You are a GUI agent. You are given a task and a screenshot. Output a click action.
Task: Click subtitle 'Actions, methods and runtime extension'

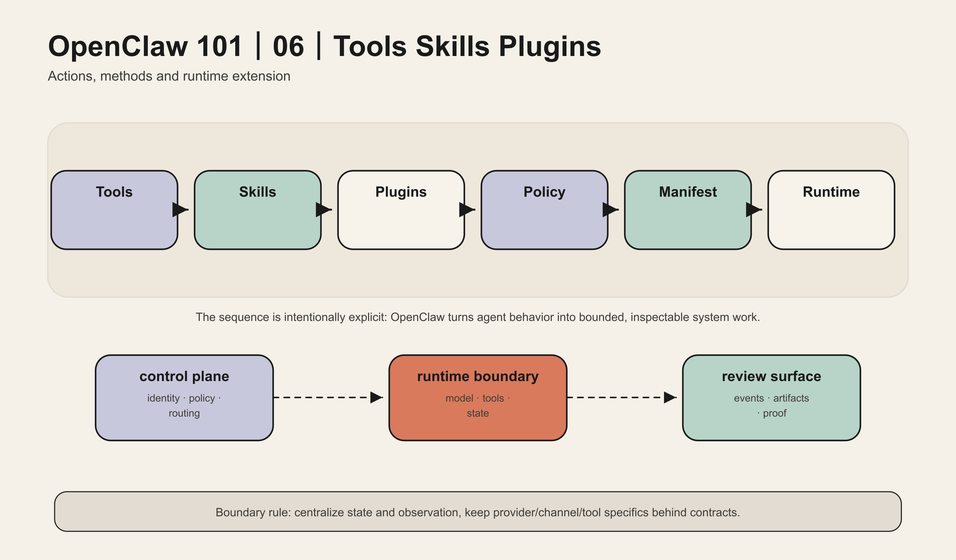[x=169, y=76]
